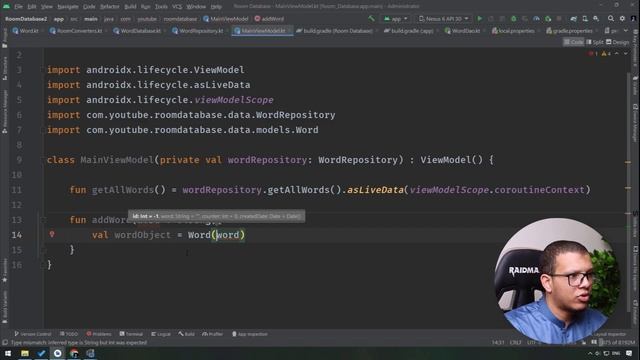This screenshot has width=640, height=360.
Task: Open the App Inspection tool window
Action: coord(250,334)
